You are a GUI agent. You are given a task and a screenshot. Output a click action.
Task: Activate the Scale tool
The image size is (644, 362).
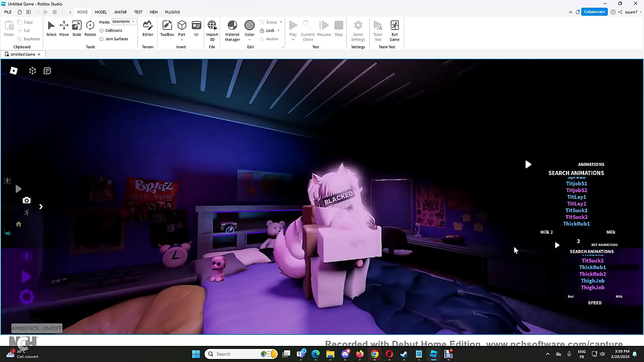tap(76, 29)
